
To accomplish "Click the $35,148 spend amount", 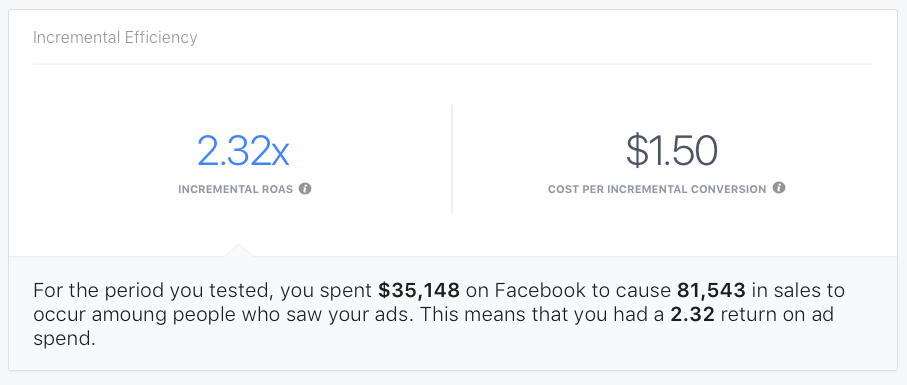I will coord(419,290).
